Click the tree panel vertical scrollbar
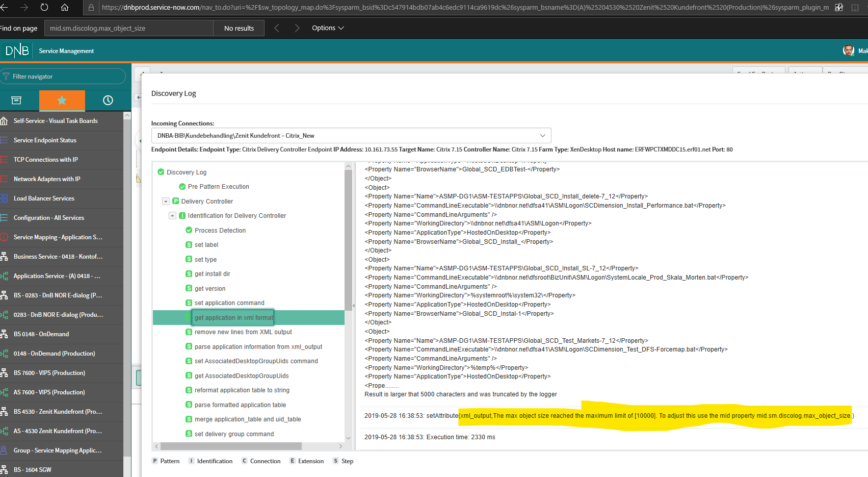This screenshot has width=868, height=477. (348, 240)
